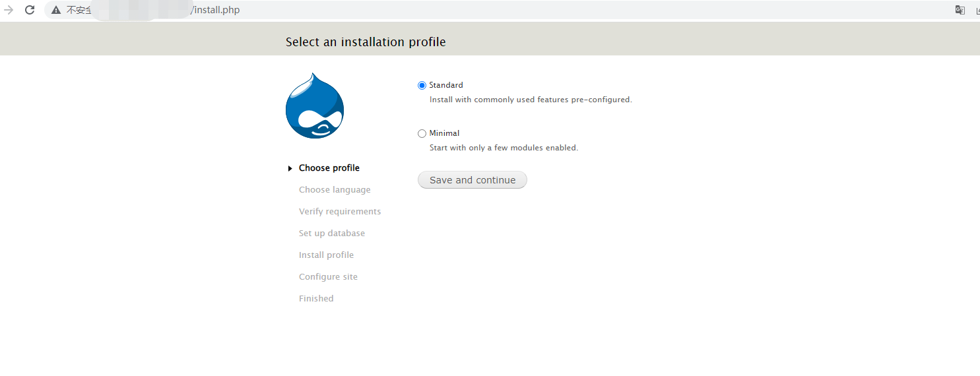Click the Drupal droplet logo
980x376 pixels.
(315, 106)
